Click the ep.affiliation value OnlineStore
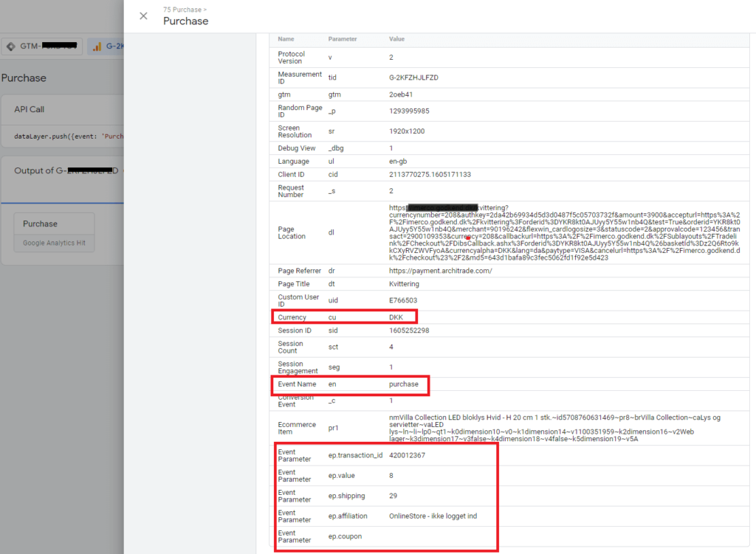Screen dimensions: 756x554 point(433,516)
